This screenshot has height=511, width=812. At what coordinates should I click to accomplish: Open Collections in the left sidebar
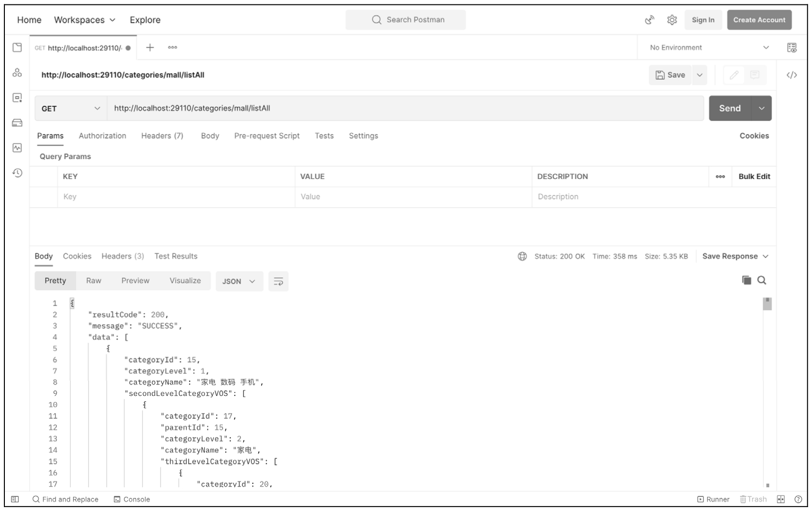18,47
